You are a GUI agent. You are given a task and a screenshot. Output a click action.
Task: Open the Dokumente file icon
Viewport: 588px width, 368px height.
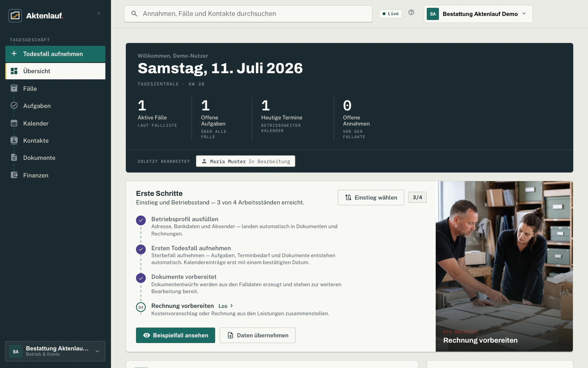[x=14, y=157]
